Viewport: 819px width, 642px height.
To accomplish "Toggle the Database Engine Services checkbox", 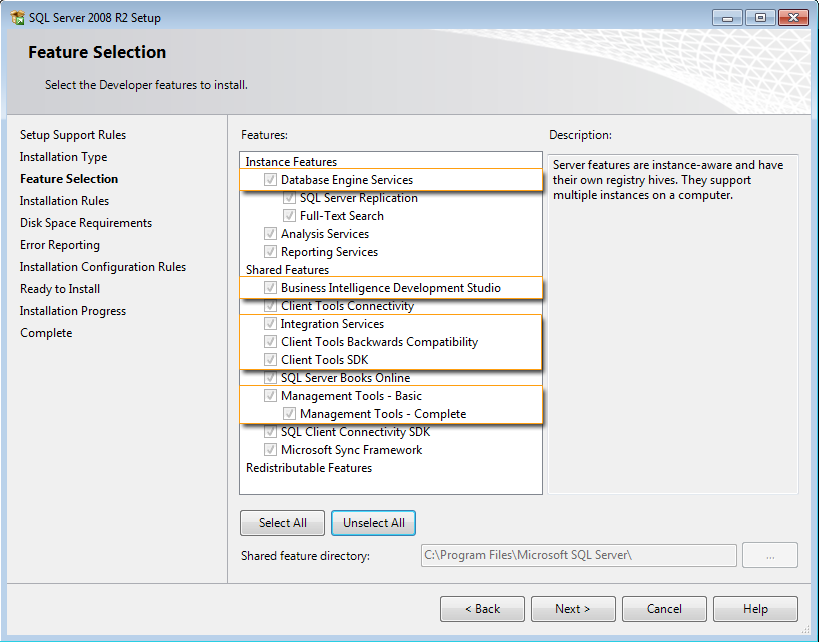I will [x=270, y=180].
